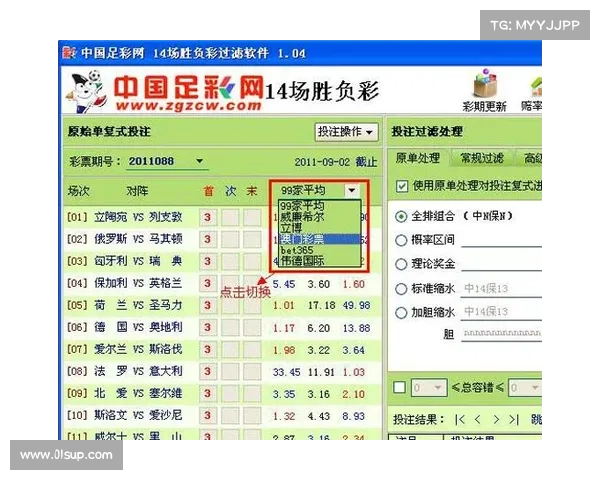
Task: Click the 次 column header
Action: coord(231,191)
